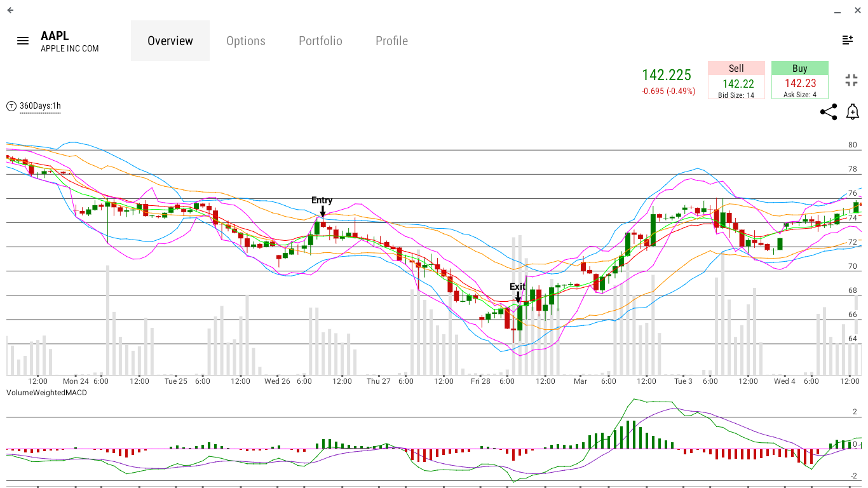Image resolution: width=868 pixels, height=488 pixels.
Task: Minimize the application window
Action: point(839,11)
